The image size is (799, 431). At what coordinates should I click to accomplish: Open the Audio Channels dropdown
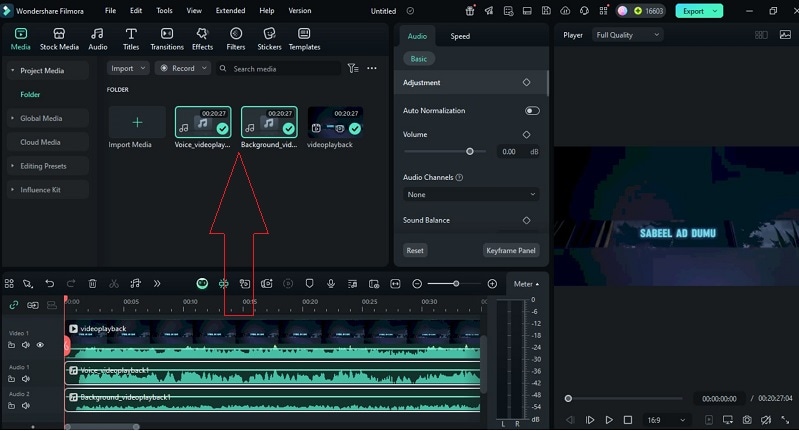471,195
